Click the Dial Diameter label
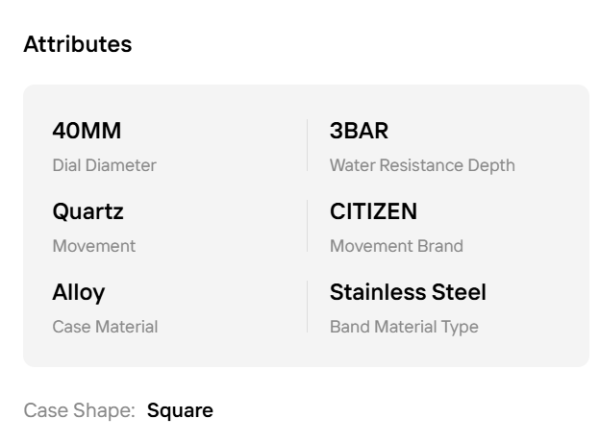 104,165
